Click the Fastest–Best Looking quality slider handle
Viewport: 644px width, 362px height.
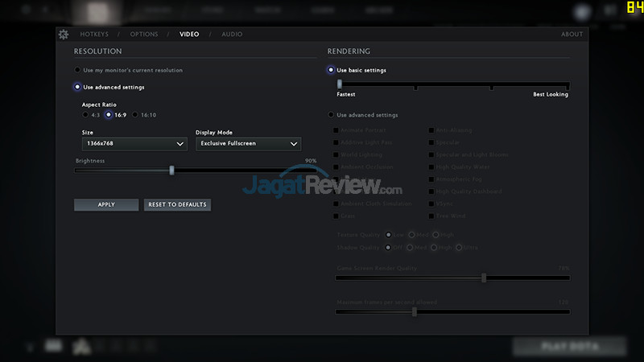tap(339, 84)
